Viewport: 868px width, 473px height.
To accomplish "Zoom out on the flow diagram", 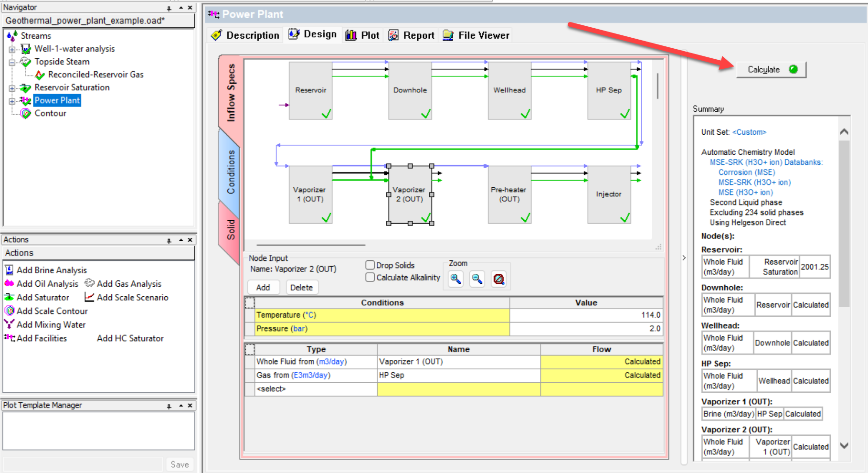I will [x=477, y=279].
